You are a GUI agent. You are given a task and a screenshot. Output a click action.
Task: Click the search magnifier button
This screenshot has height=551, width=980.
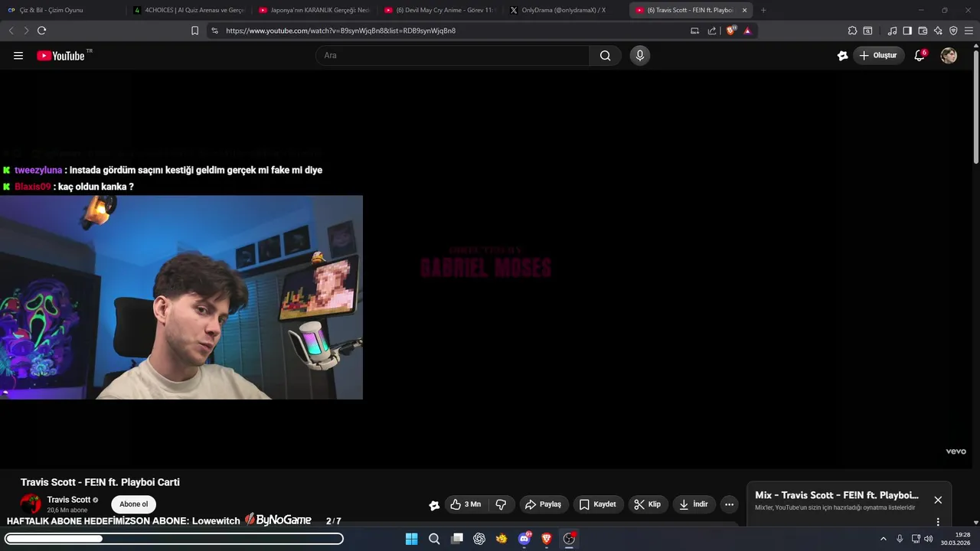pyautogui.click(x=605, y=56)
